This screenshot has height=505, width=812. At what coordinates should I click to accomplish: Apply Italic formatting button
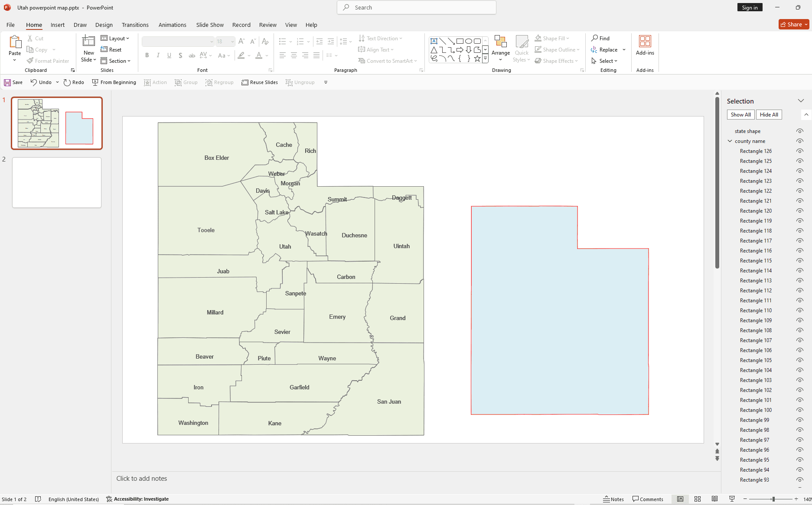(x=158, y=55)
